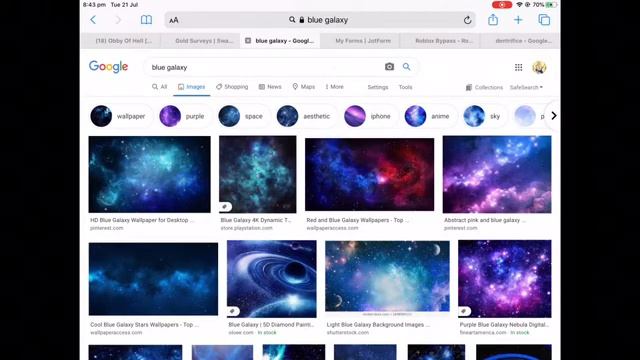
Task: Click the Google logo
Action: [109, 67]
